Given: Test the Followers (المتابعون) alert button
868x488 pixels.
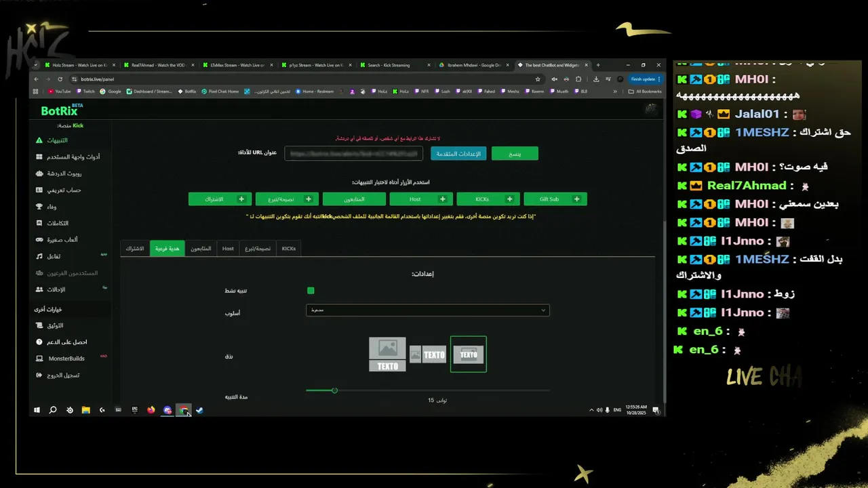Looking at the screenshot, I should (x=354, y=199).
